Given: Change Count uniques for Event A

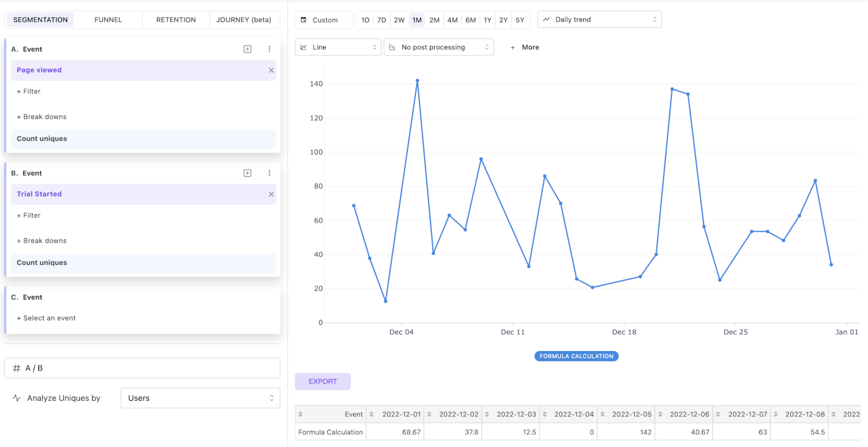Looking at the screenshot, I should point(143,139).
